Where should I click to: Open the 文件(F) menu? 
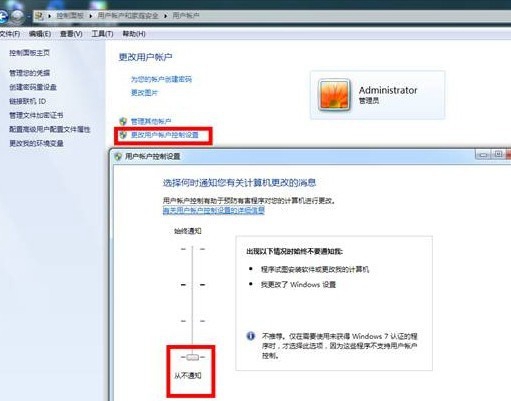(10, 34)
